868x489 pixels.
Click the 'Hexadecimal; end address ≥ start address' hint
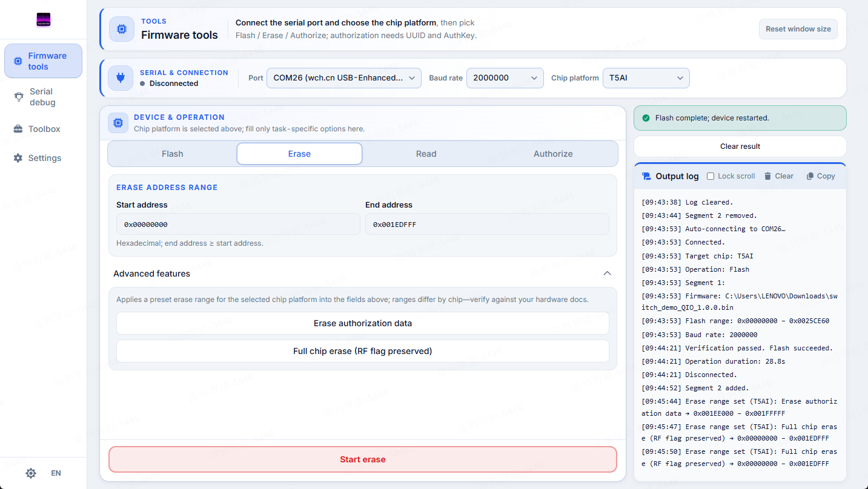(190, 243)
